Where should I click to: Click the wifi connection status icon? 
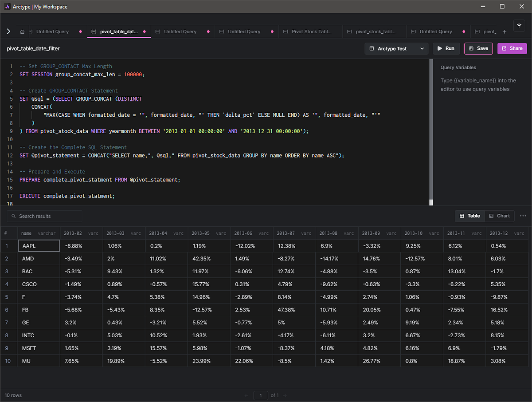coord(519,25)
